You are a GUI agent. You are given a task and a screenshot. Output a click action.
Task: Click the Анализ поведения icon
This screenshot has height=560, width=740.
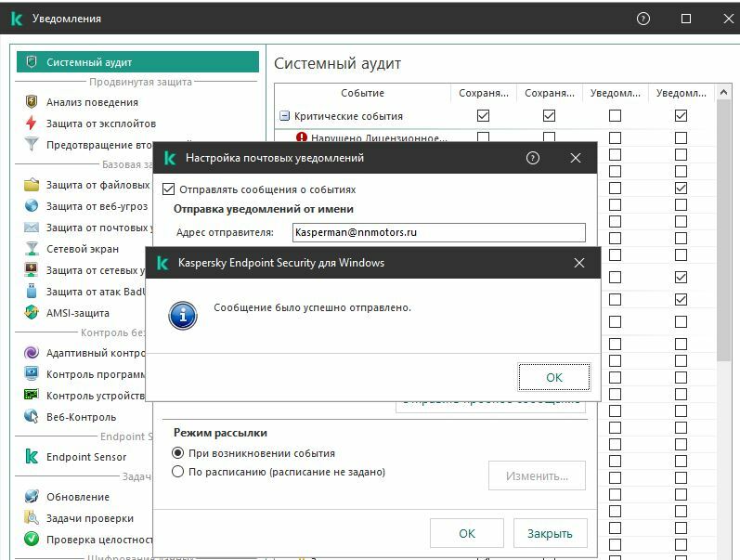click(x=32, y=101)
